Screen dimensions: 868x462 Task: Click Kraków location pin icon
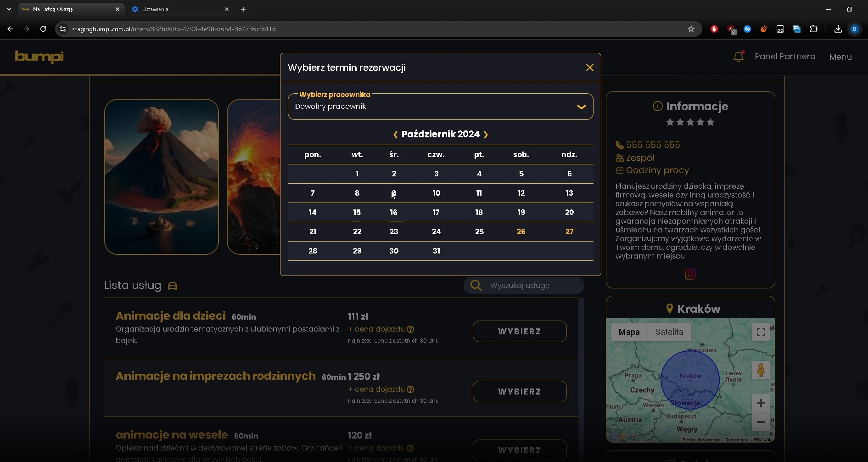[x=670, y=309]
